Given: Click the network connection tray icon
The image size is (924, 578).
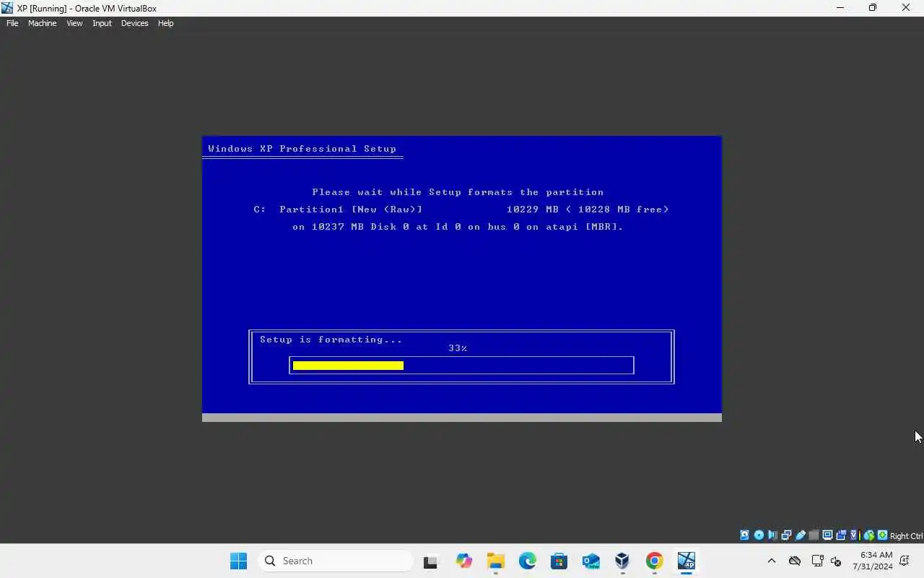Looking at the screenshot, I should click(818, 561).
